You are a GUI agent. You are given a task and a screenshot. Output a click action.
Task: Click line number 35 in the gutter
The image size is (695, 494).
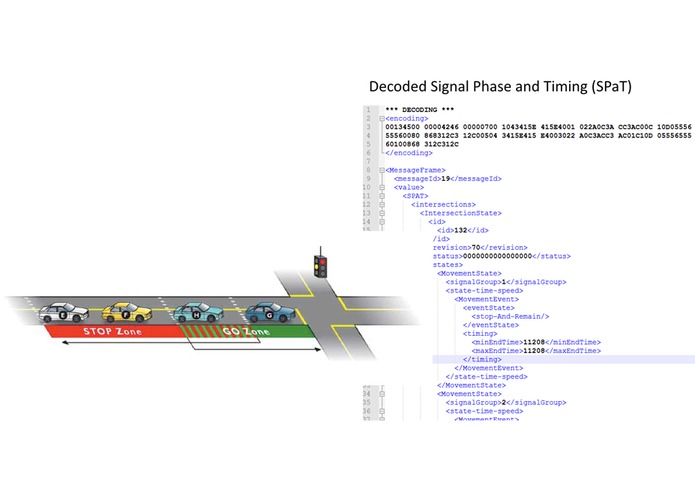tap(367, 403)
